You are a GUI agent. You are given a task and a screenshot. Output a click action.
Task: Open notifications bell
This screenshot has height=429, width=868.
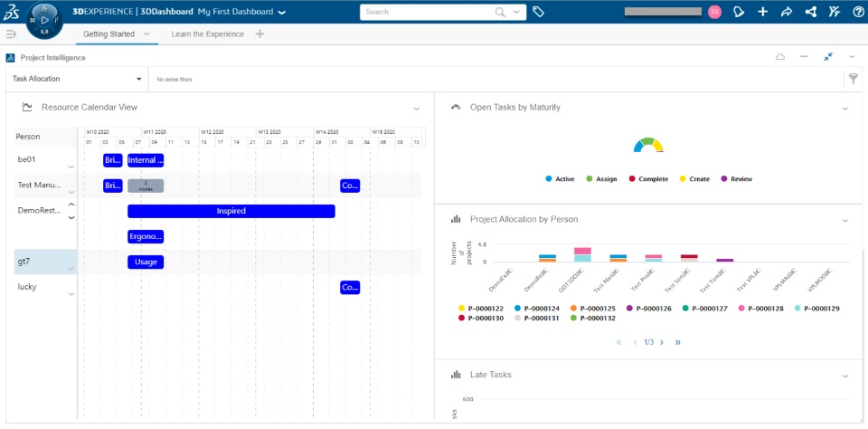click(739, 12)
